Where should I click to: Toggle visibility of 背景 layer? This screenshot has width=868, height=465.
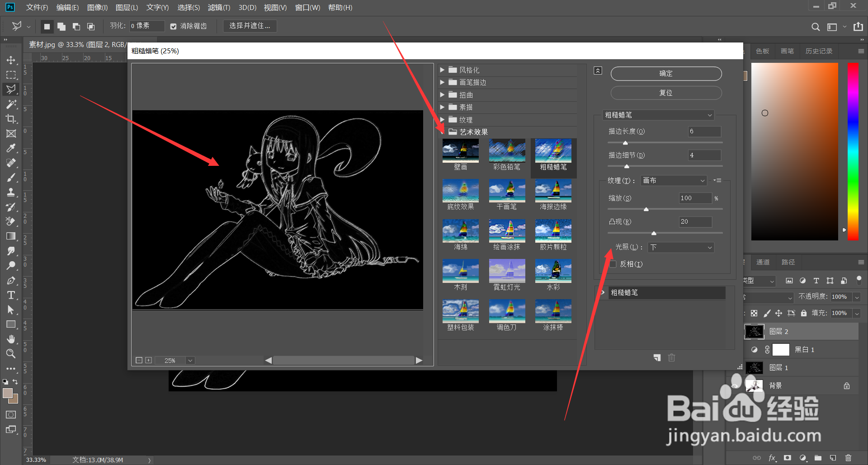point(736,385)
